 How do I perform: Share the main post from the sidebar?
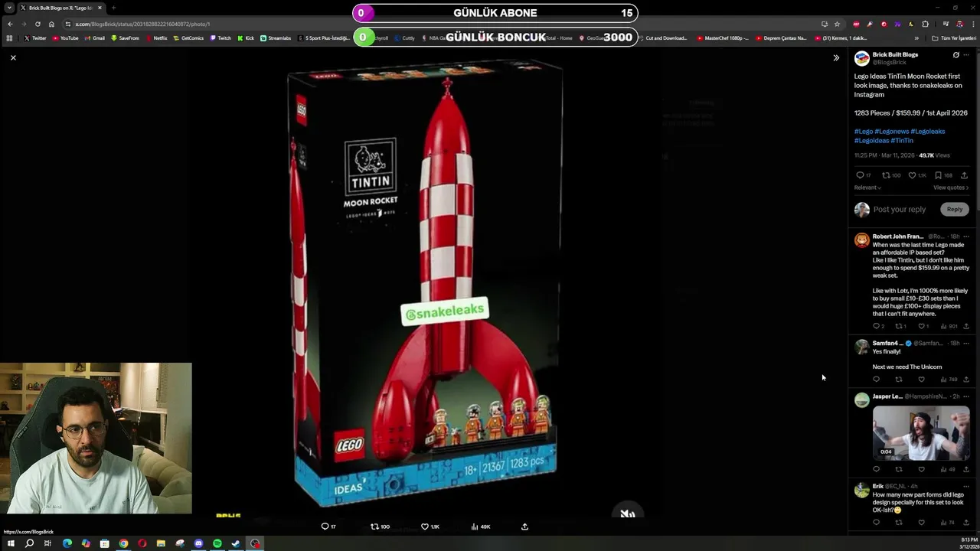pos(965,175)
